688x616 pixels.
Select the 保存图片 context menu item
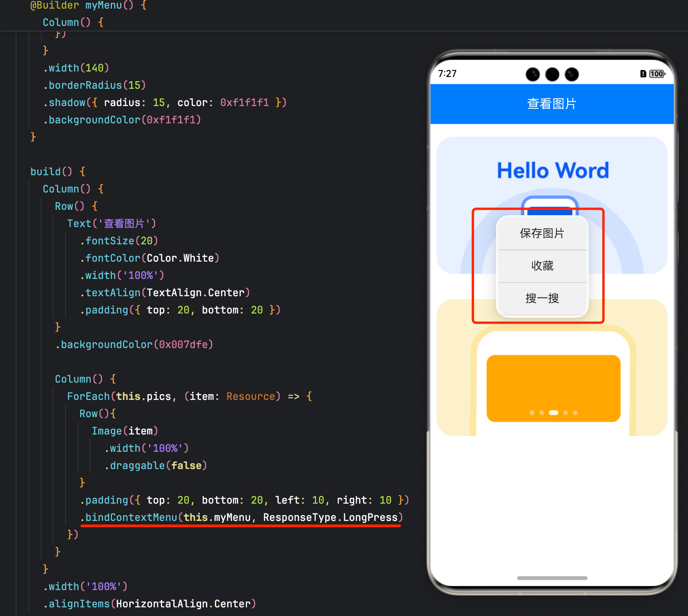pos(542,233)
